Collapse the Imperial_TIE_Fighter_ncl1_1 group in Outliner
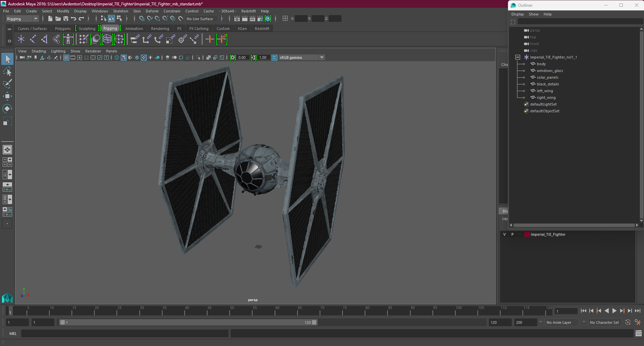The width and height of the screenshot is (644, 346). coord(518,57)
